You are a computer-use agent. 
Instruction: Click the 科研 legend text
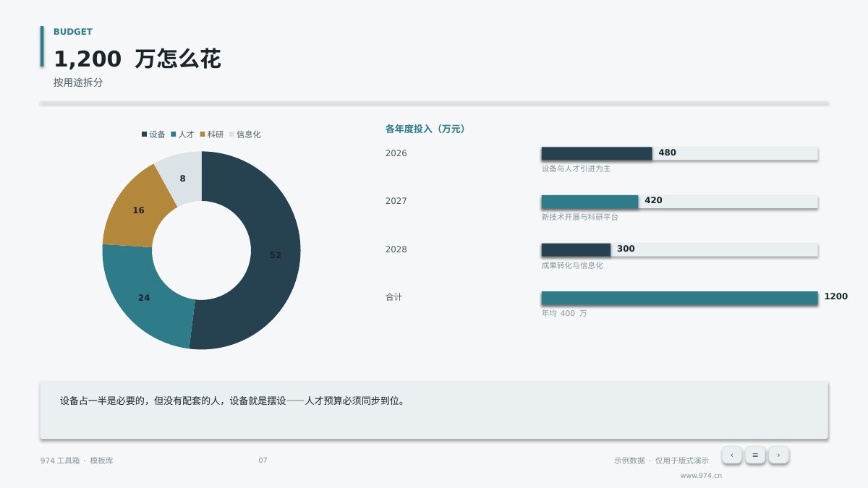[216, 134]
